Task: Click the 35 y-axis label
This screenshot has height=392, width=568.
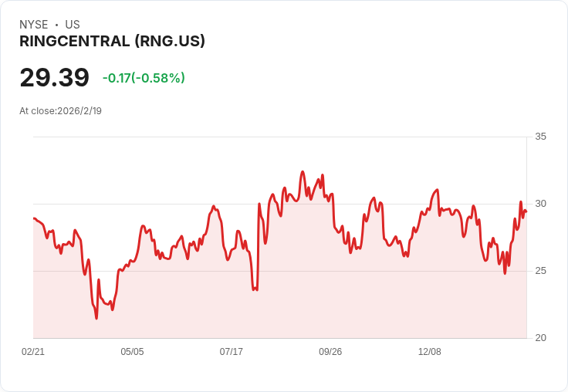Action: (x=541, y=137)
